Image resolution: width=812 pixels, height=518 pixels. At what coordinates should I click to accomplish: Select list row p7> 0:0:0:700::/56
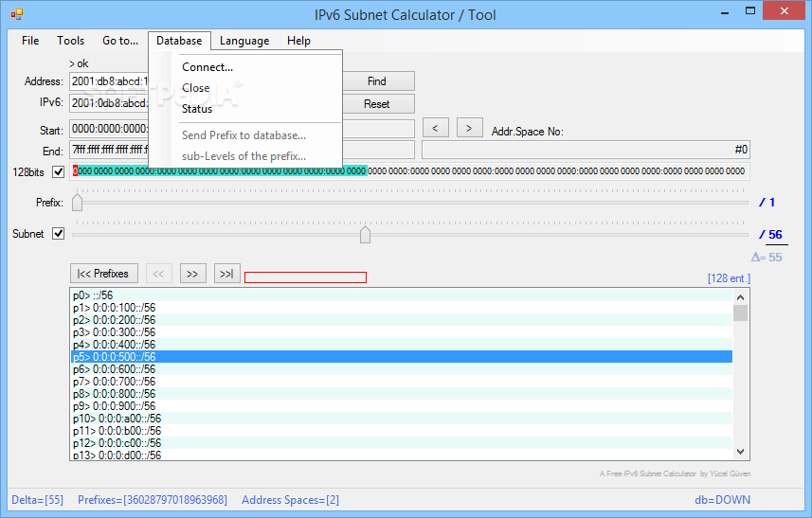[402, 382]
